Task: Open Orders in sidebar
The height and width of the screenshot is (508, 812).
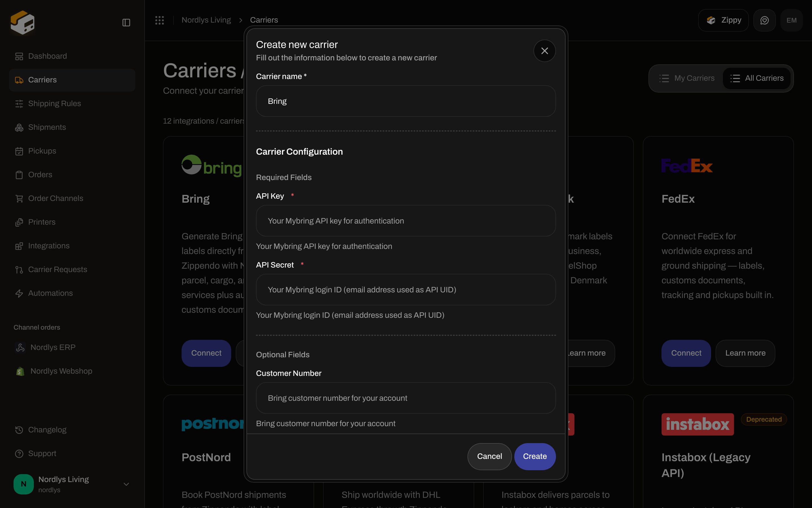Action: click(x=72, y=175)
